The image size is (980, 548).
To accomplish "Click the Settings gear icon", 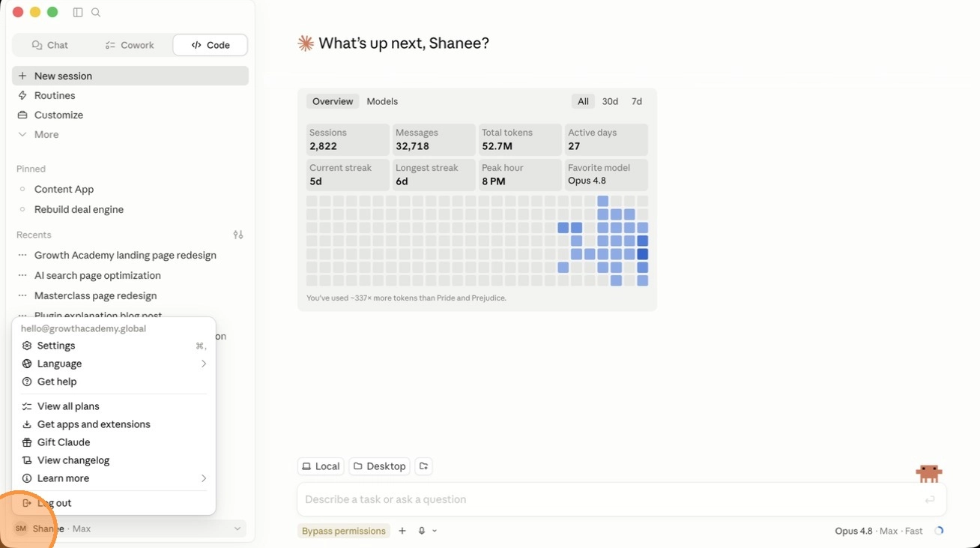I will tap(27, 346).
